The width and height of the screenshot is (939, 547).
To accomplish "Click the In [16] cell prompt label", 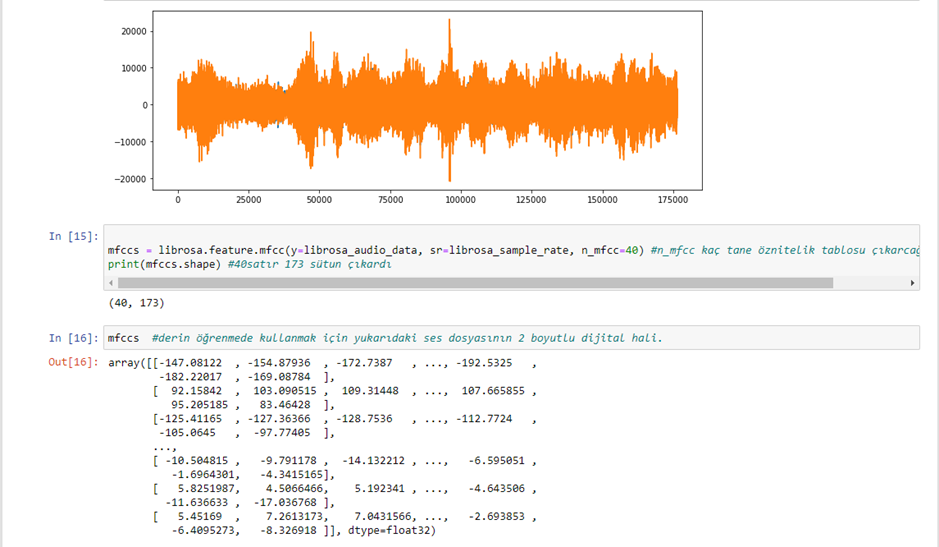I will pyautogui.click(x=73, y=338).
